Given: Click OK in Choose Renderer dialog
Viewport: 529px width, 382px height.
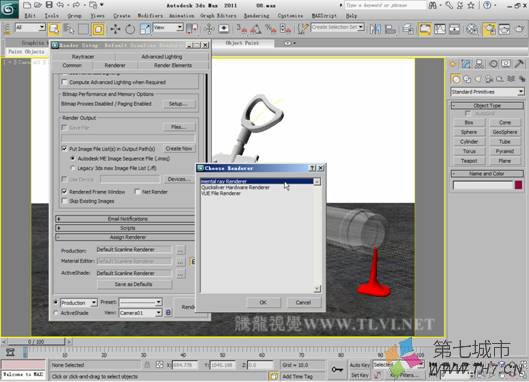Looking at the screenshot, I should pos(263,302).
